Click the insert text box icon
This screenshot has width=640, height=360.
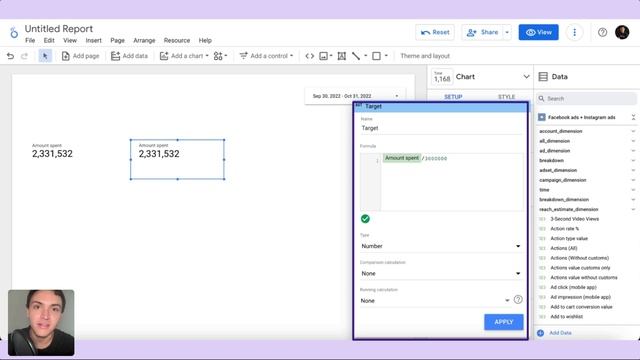coord(342,56)
